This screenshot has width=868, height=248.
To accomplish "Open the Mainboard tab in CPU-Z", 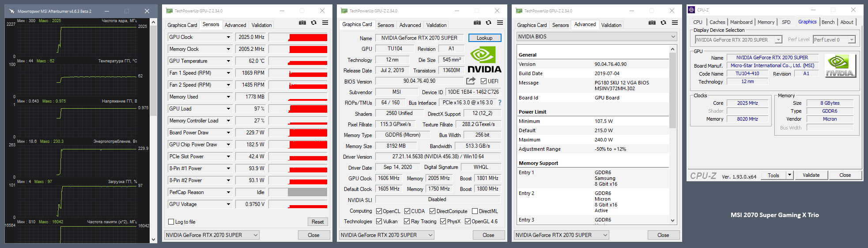I will [741, 22].
